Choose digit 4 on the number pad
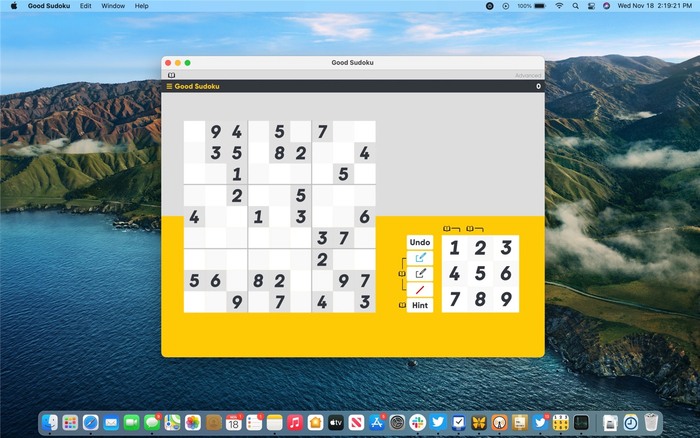This screenshot has width=700, height=438. click(454, 274)
